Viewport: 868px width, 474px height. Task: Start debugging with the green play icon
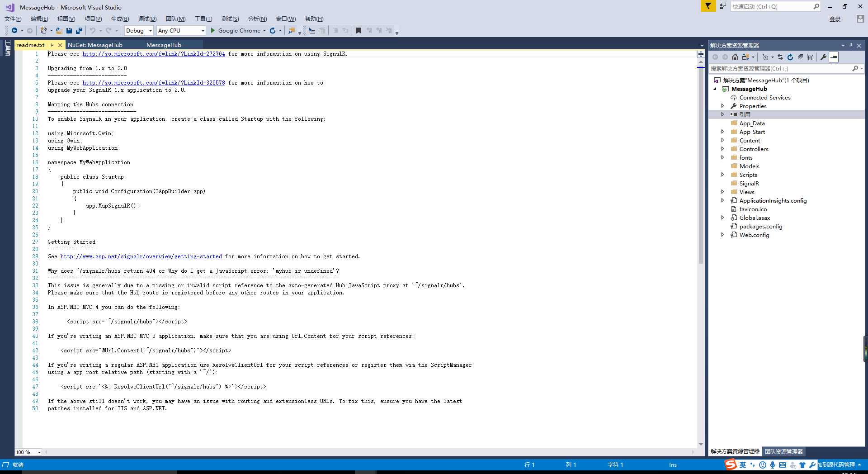pyautogui.click(x=213, y=30)
